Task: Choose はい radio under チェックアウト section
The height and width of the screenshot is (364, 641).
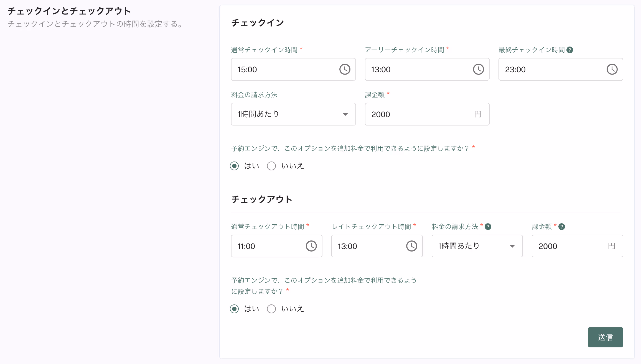Action: [x=234, y=309]
